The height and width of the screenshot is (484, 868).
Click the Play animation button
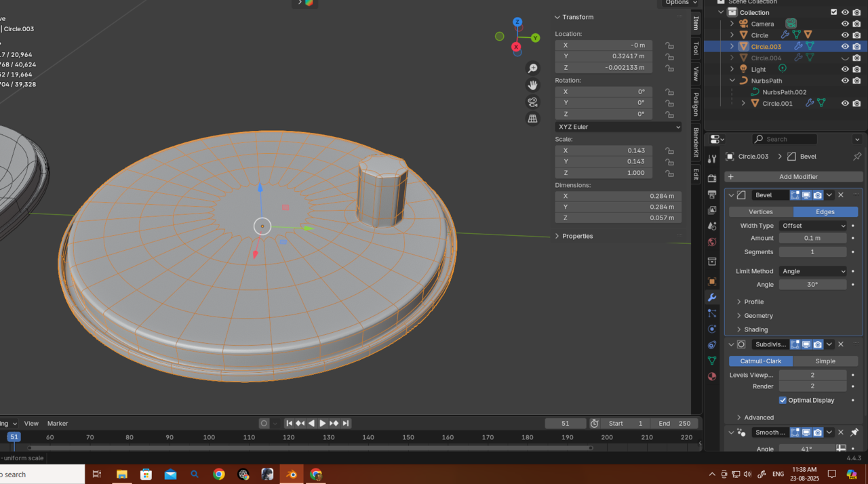click(x=323, y=424)
